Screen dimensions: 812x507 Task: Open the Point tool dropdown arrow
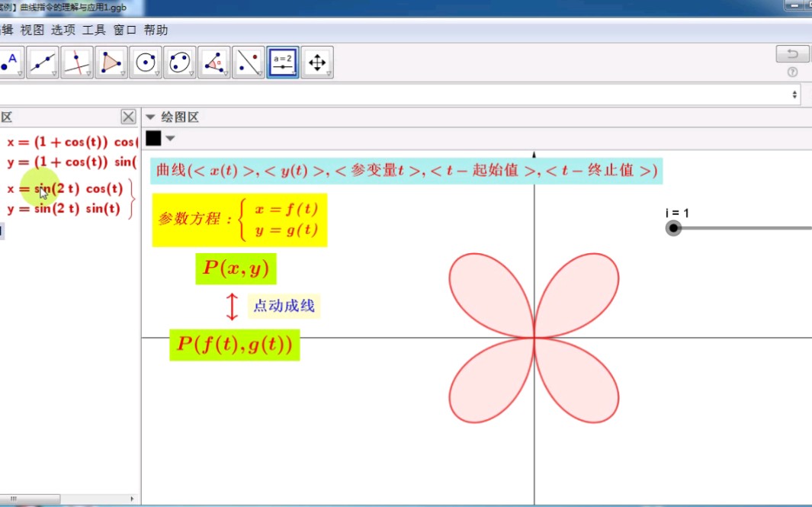coord(20,72)
